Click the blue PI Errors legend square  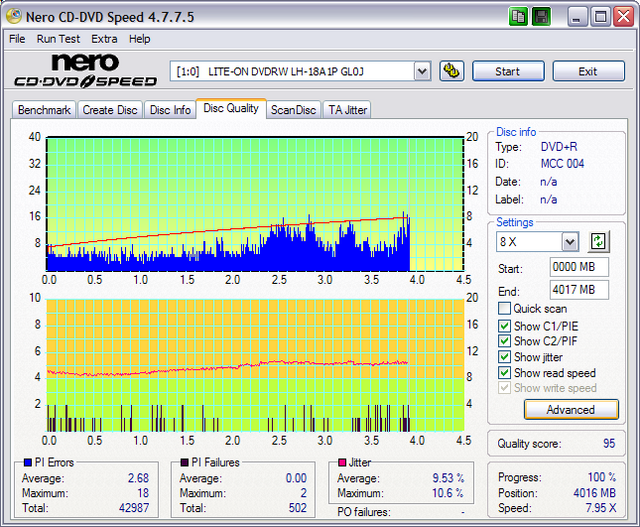(x=28, y=463)
